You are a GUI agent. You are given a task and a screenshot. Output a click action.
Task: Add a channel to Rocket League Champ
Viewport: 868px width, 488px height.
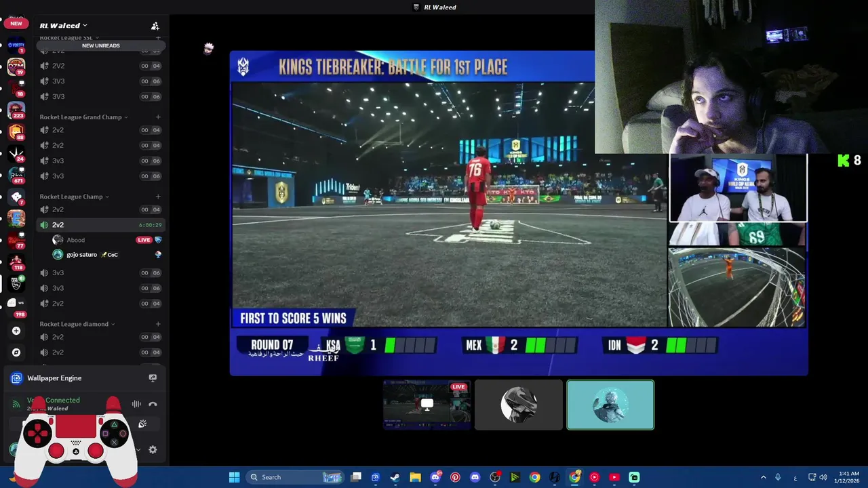pos(158,197)
